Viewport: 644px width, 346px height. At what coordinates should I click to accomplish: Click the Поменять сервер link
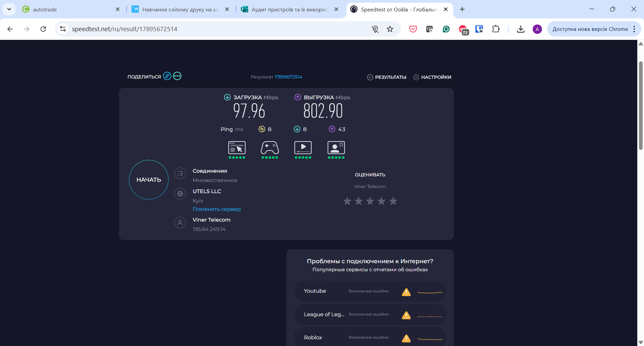(217, 209)
